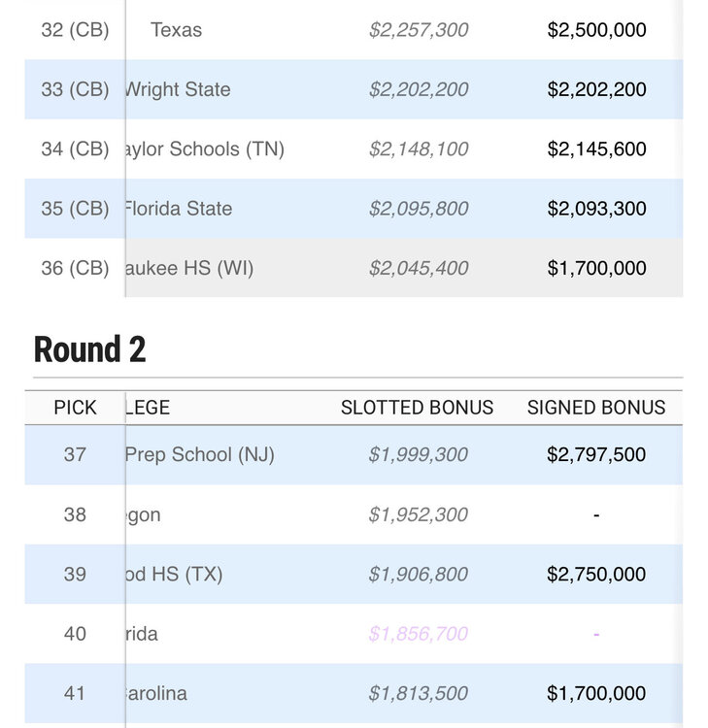
Task: Click the SIGNED BONUS column header
Action: [596, 408]
